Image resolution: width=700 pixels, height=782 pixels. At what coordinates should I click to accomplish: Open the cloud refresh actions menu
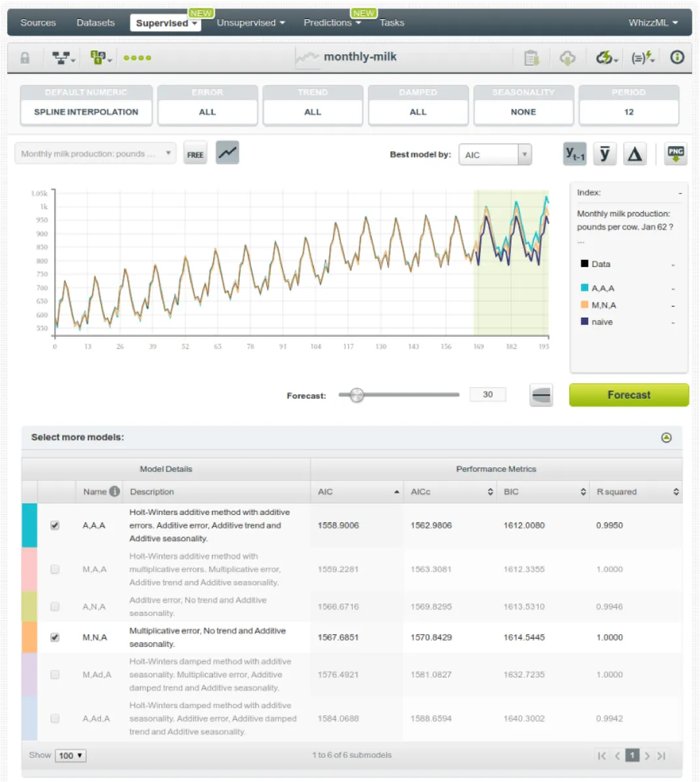pos(607,58)
